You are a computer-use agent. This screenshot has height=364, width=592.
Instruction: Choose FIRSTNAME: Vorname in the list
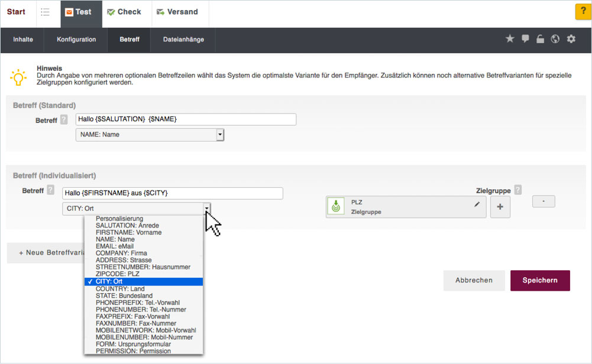128,232
